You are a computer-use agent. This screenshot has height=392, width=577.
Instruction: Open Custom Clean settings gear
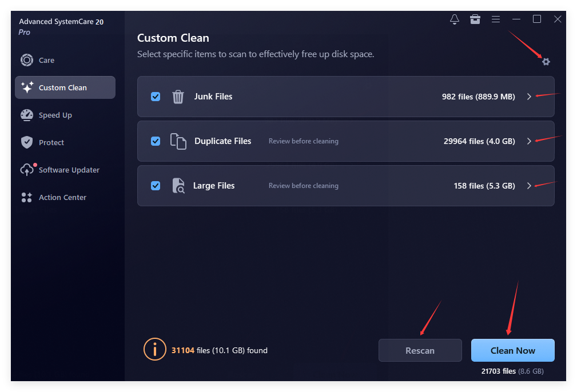pos(546,62)
